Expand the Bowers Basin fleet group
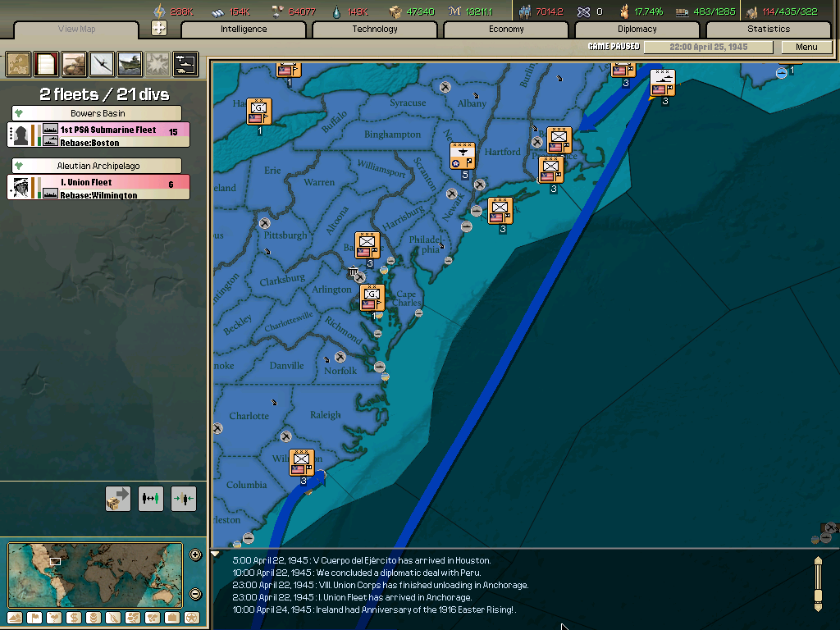 click(x=98, y=112)
